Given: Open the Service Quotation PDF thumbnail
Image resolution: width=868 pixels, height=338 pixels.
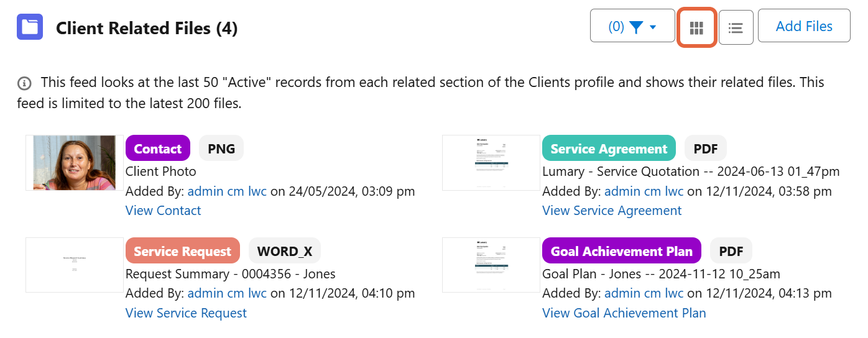Looking at the screenshot, I should coord(491,163).
